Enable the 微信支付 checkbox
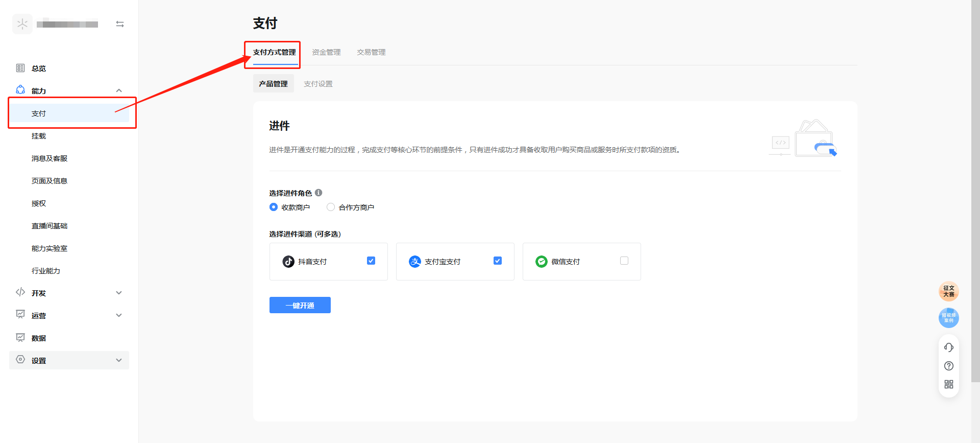Viewport: 980px width, 443px height. (x=624, y=261)
